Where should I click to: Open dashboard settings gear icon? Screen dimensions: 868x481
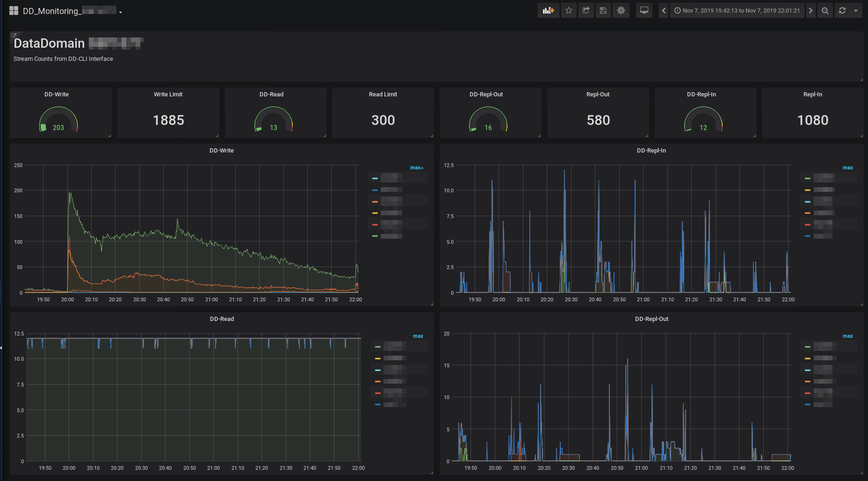pyautogui.click(x=621, y=10)
